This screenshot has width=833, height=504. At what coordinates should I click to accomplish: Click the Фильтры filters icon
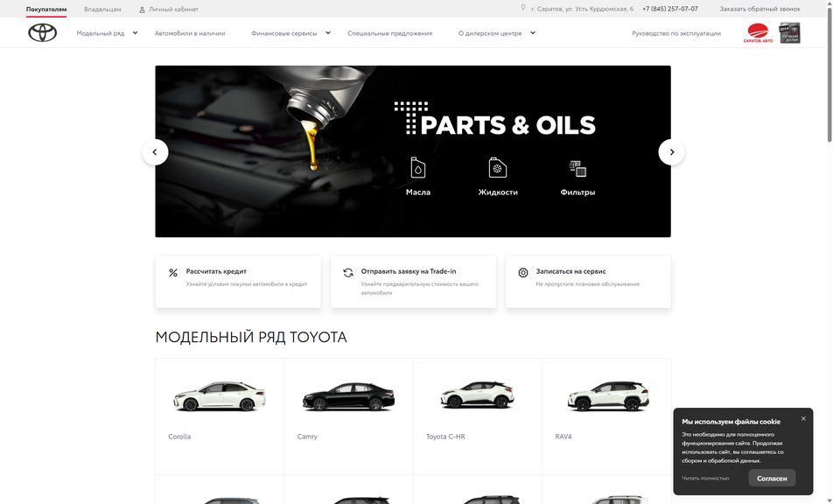tap(577, 168)
